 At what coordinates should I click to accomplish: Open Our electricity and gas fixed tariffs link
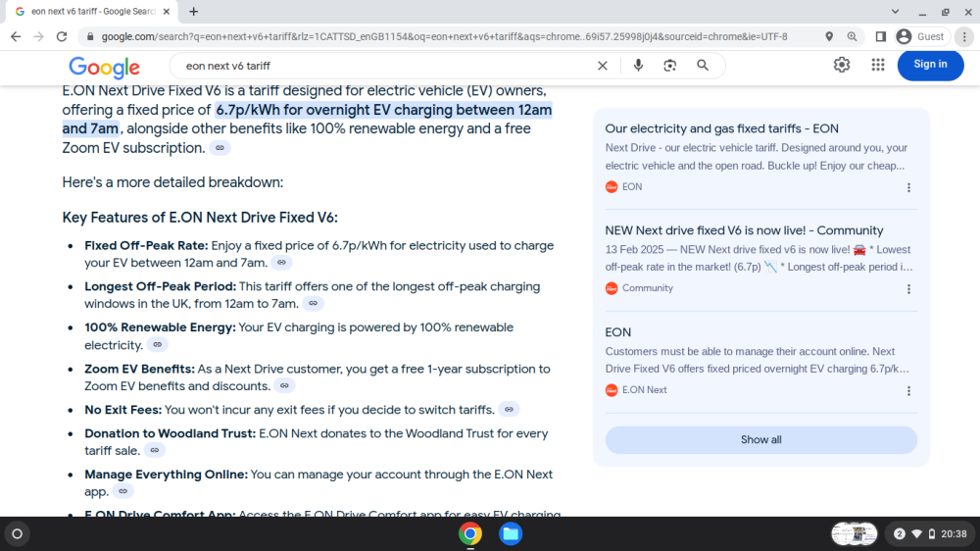(x=721, y=128)
